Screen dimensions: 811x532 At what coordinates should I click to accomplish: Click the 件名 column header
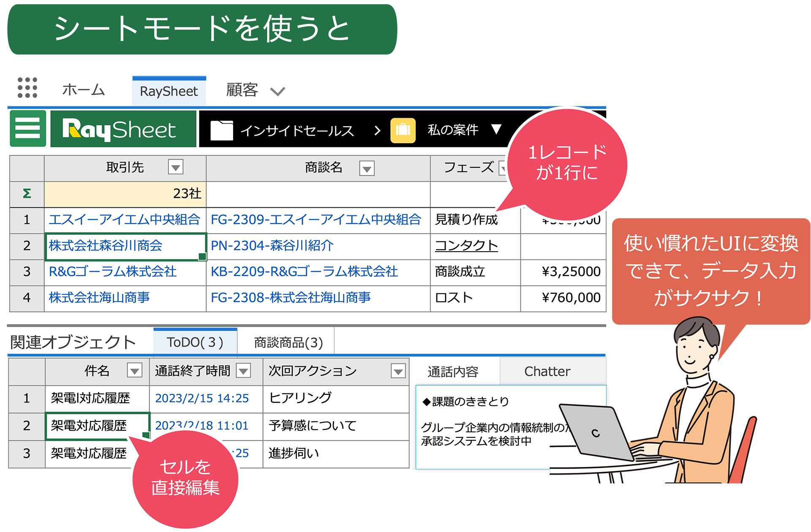pos(97,371)
